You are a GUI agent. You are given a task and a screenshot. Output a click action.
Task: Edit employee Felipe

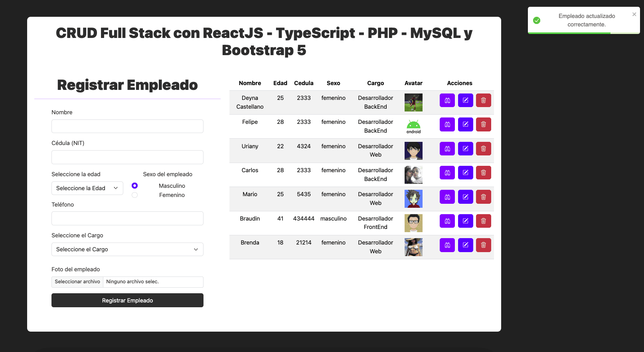(x=466, y=124)
